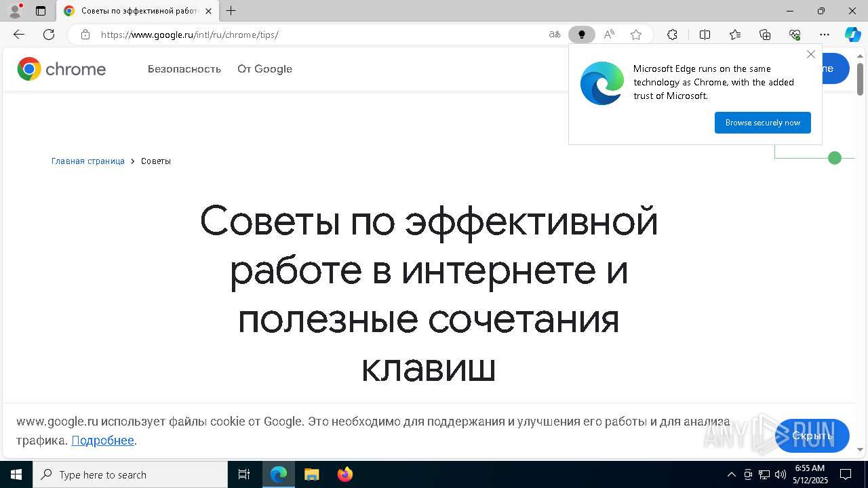Follow the Главная страница breadcrumb link
This screenshot has height=488, width=868.
88,161
